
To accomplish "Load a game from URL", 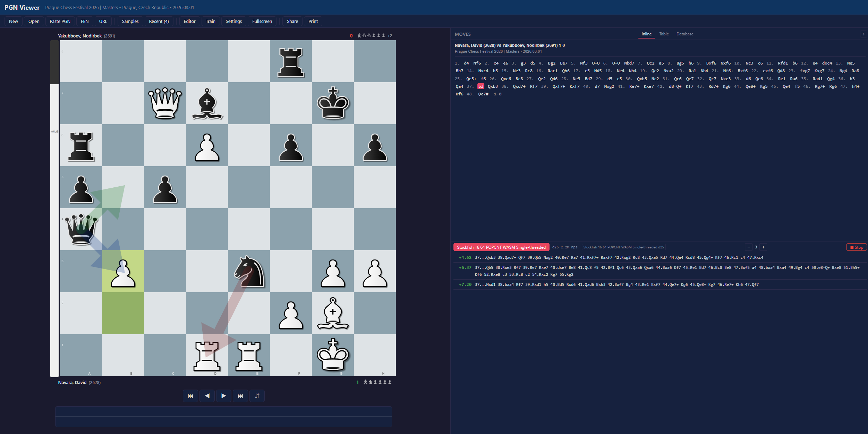I will click(103, 21).
